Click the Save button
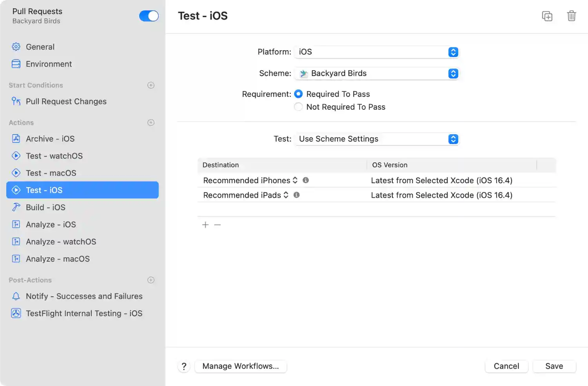Screen dimensions: 588x386 pos(554,366)
